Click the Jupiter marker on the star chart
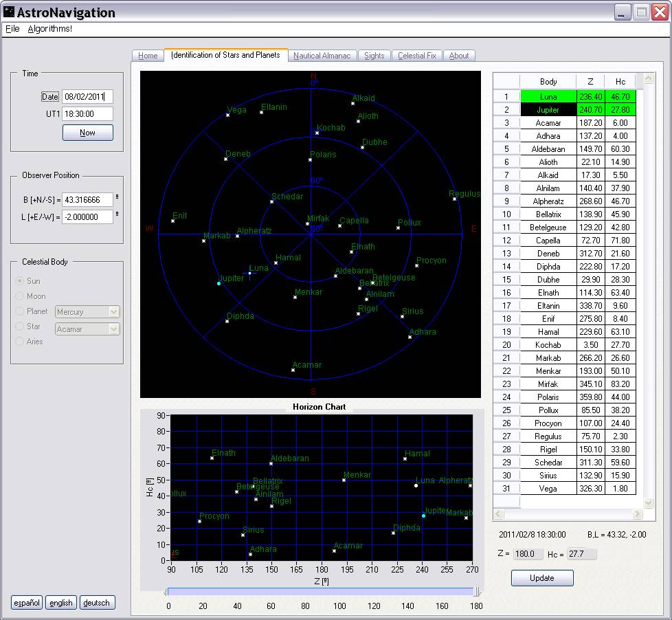Screen dimensions: 672x620 point(219,283)
